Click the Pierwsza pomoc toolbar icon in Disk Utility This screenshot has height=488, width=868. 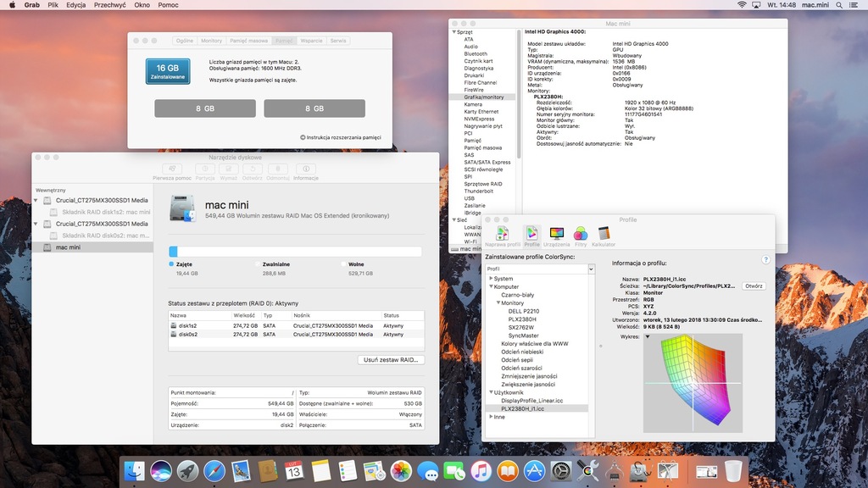pos(172,169)
